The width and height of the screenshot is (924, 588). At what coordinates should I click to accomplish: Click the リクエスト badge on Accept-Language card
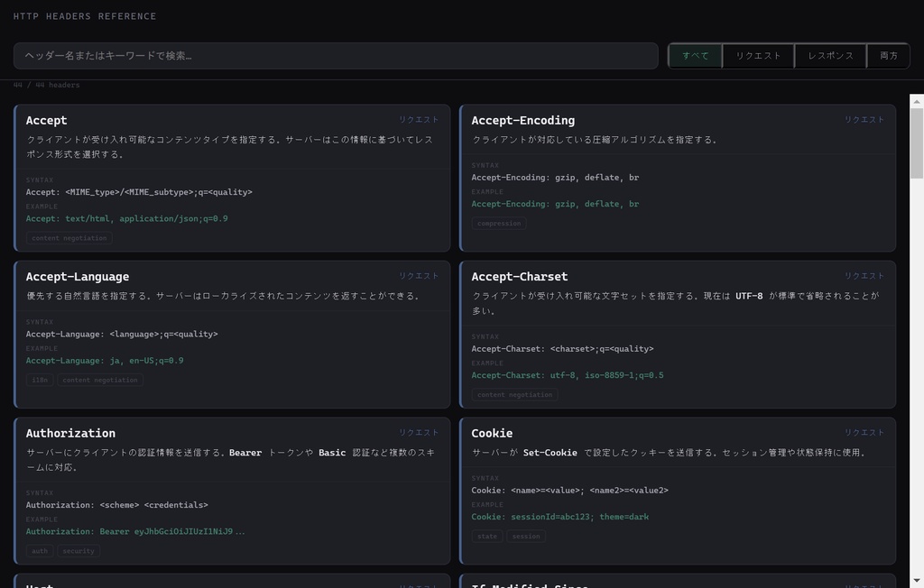(419, 276)
